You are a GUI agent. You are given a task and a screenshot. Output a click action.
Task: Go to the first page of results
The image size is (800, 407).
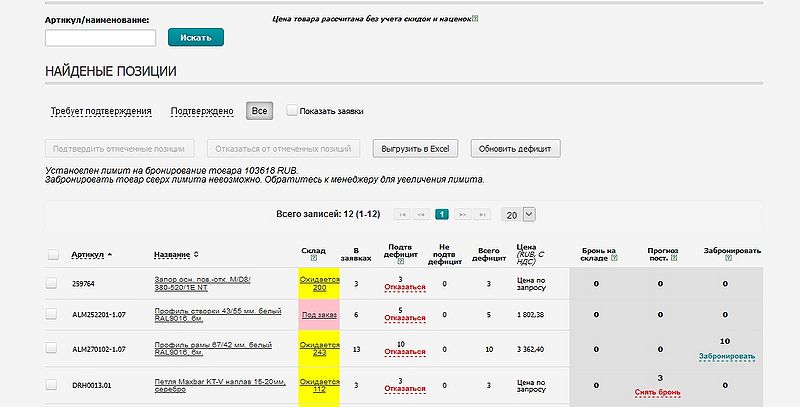[x=402, y=214]
